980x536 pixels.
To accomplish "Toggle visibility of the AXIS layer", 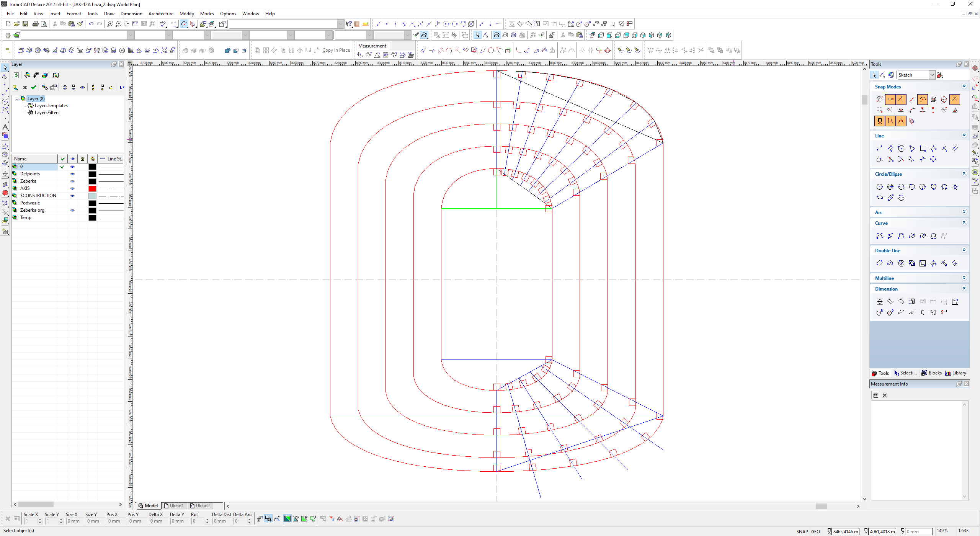I will (x=72, y=188).
